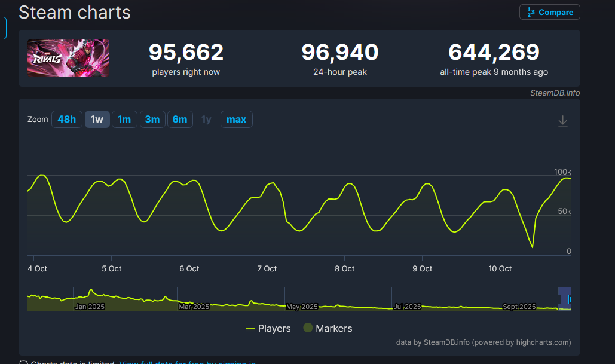Viewport: 615px width, 364px height.
Task: Click Sept 2025 in the navigator timeline
Action: click(x=519, y=307)
